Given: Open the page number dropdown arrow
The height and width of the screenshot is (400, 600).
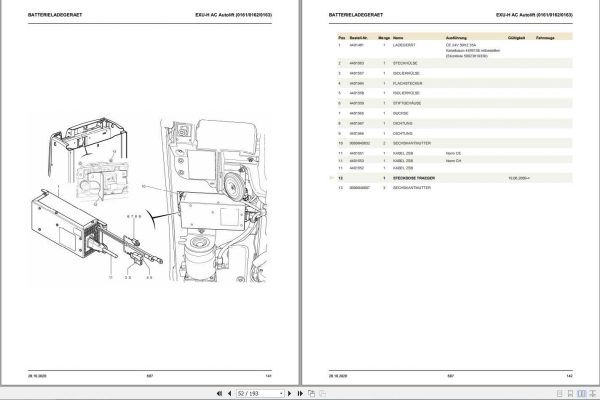Looking at the screenshot, I should [x=281, y=394].
